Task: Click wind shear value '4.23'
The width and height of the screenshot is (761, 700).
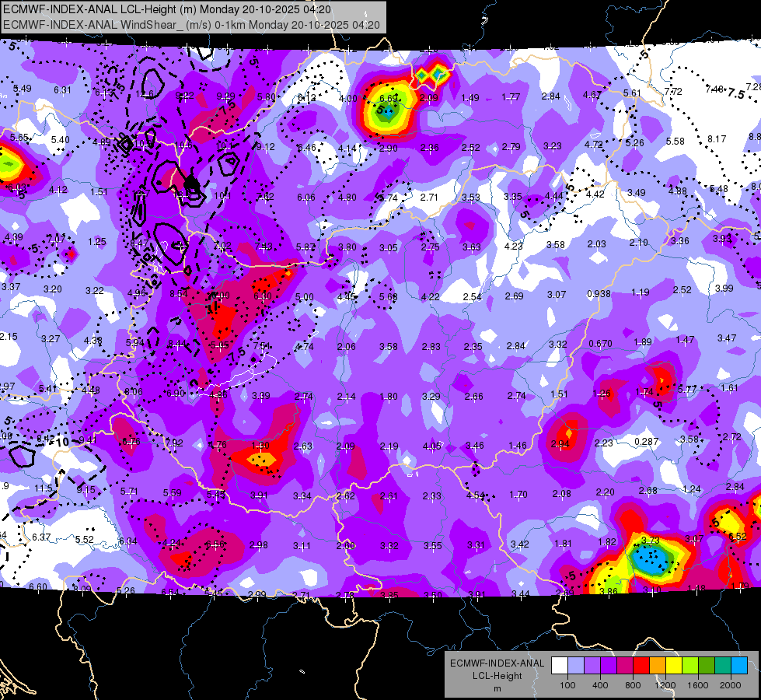Action: coord(514,247)
